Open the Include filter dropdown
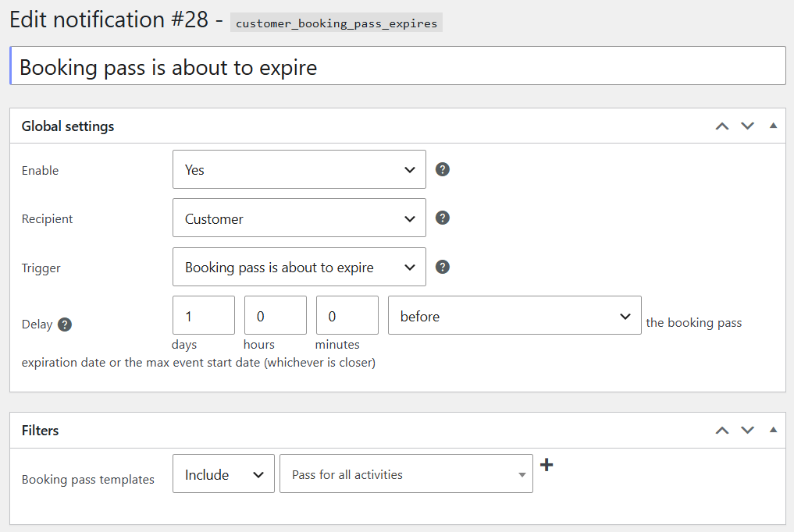794x532 pixels. 223,473
